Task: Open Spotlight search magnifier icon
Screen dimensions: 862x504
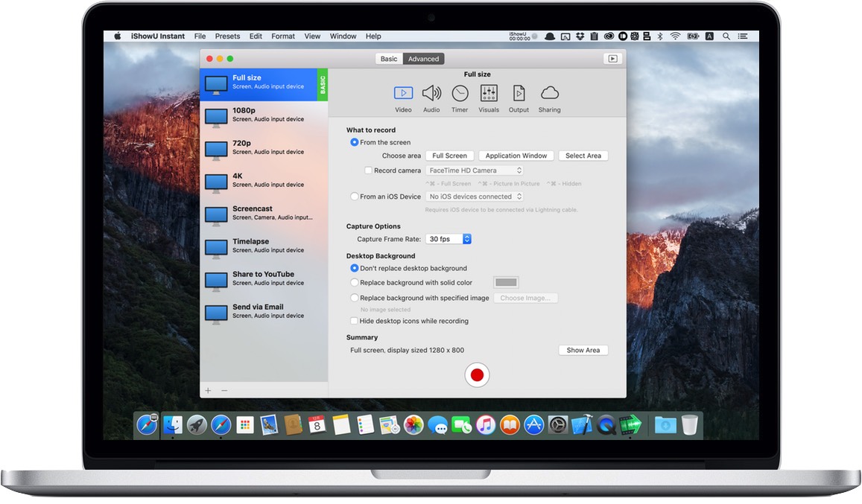Action: pos(726,36)
